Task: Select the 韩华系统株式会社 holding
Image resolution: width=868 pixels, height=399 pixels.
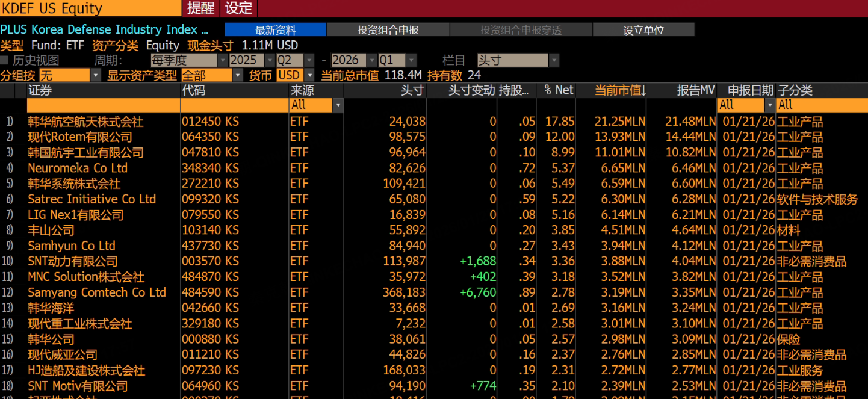Action: (74, 184)
